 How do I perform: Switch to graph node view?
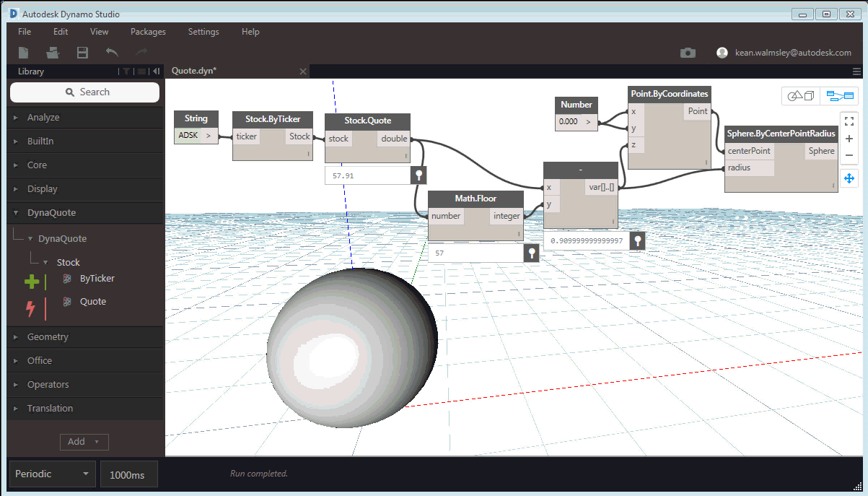point(839,96)
